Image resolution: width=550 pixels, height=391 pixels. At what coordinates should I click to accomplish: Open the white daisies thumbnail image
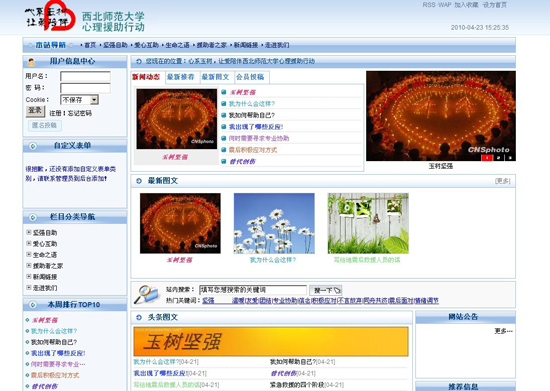tap(274, 223)
